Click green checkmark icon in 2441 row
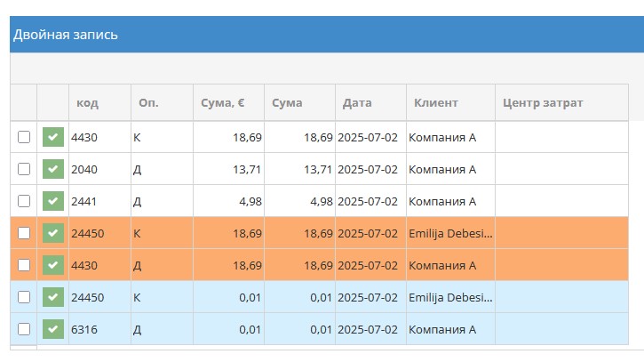644x362 pixels. click(53, 201)
